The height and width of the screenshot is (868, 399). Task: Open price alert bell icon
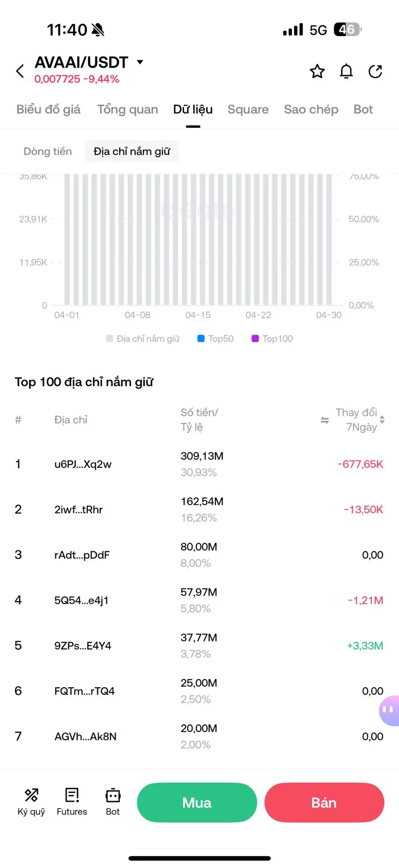pos(346,71)
